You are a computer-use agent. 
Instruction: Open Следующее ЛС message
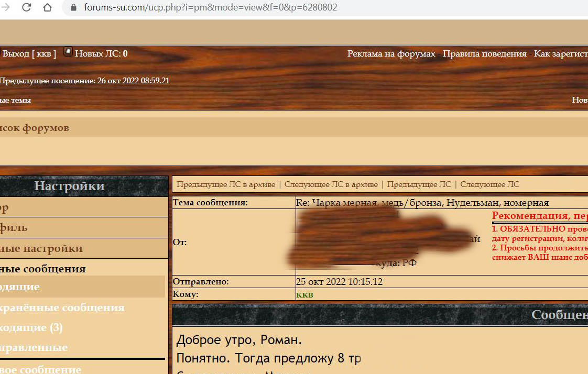tap(489, 184)
